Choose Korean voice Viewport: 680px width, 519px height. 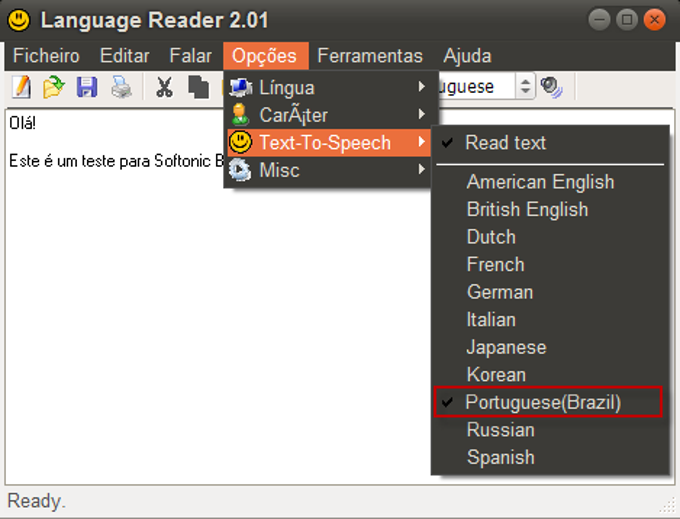pyautogui.click(x=550, y=375)
